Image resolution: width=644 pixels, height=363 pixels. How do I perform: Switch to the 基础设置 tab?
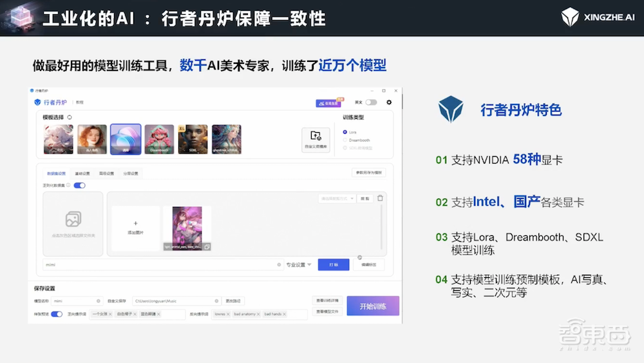pos(82,173)
